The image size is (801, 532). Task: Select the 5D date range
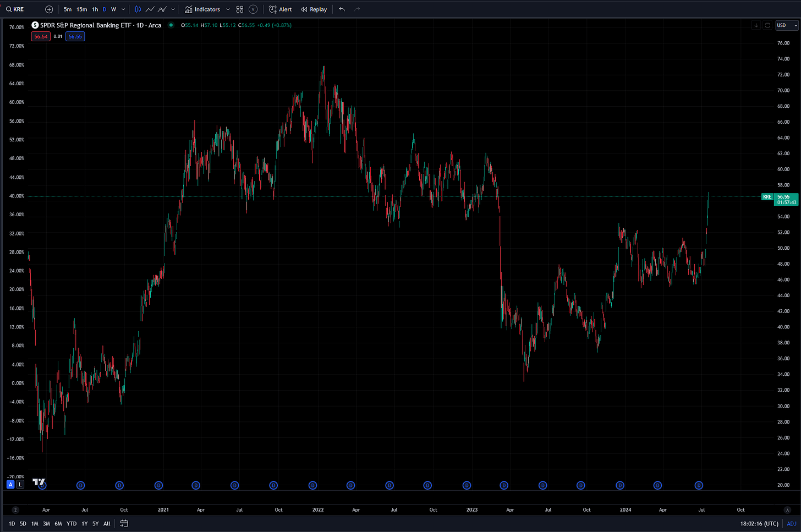click(x=23, y=524)
